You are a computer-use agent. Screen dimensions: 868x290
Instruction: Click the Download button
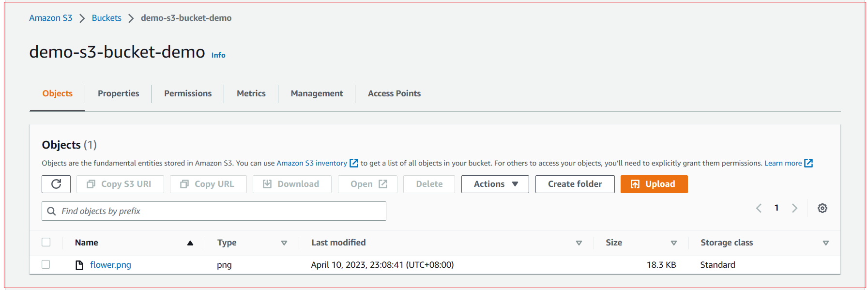pyautogui.click(x=292, y=184)
